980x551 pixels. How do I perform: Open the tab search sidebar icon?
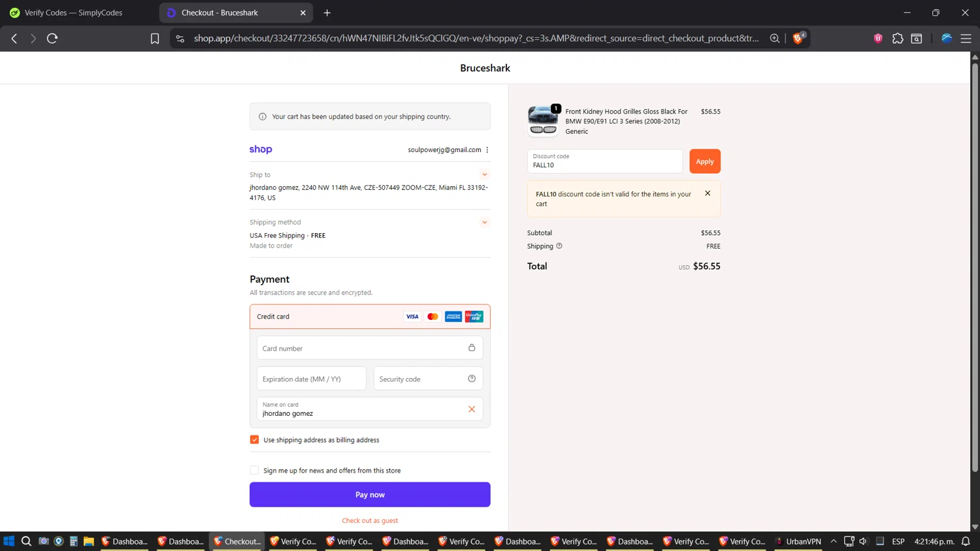coord(917,39)
